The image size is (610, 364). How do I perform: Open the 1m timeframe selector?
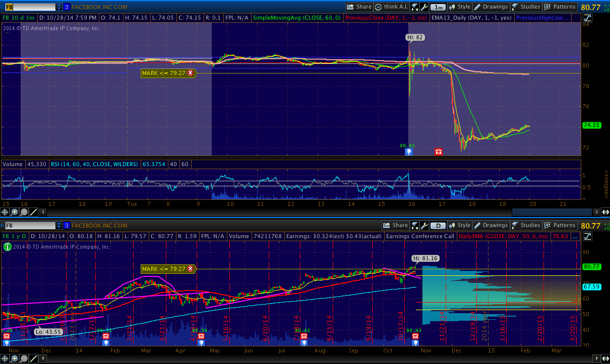click(x=438, y=7)
